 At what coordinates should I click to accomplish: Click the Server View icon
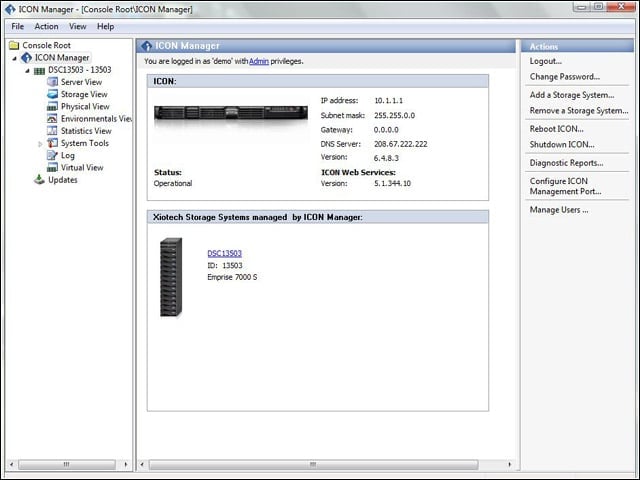[x=52, y=82]
